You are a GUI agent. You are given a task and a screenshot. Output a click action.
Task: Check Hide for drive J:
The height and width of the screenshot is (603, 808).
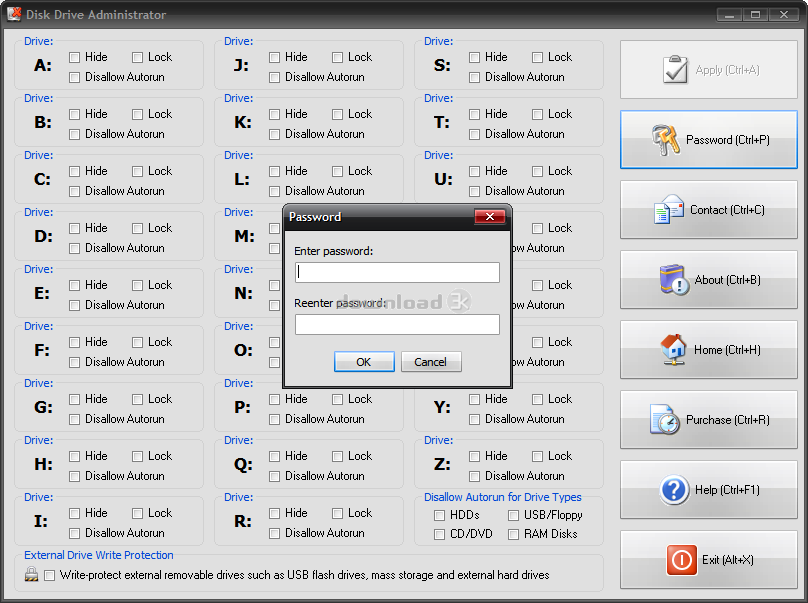point(275,57)
